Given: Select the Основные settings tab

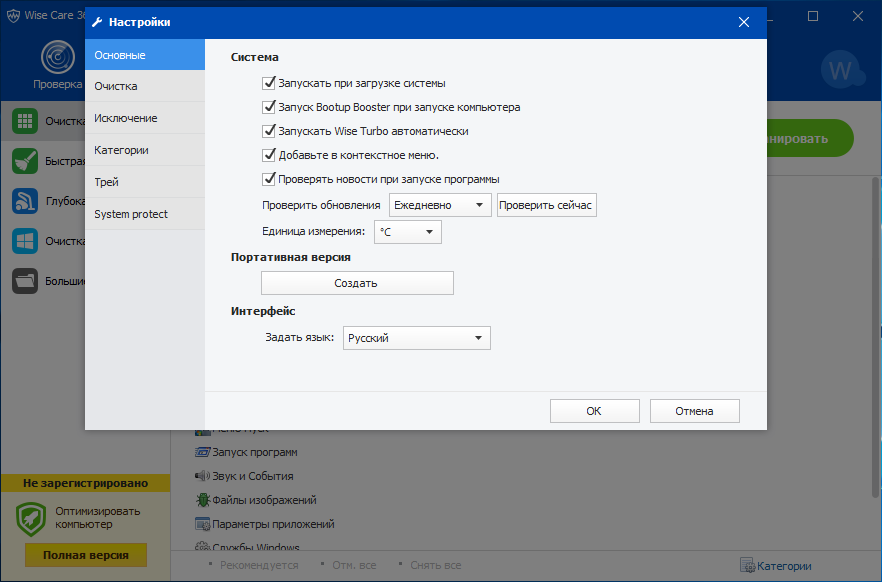Looking at the screenshot, I should coord(145,55).
